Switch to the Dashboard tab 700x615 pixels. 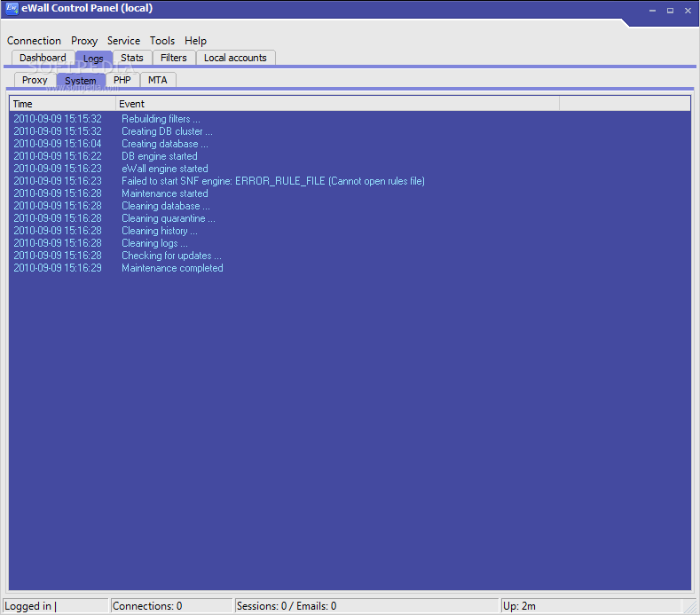click(x=43, y=58)
